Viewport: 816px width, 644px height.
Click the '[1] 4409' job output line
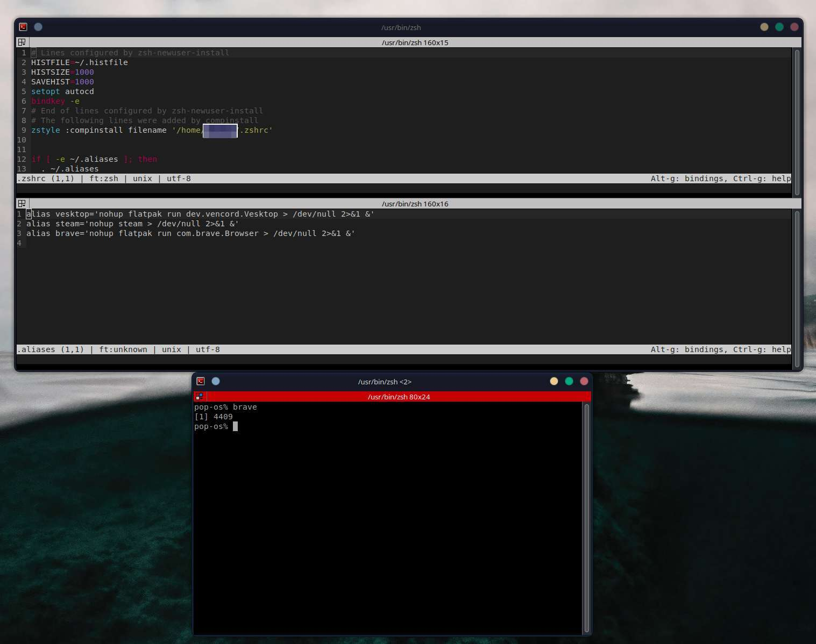coord(214,417)
